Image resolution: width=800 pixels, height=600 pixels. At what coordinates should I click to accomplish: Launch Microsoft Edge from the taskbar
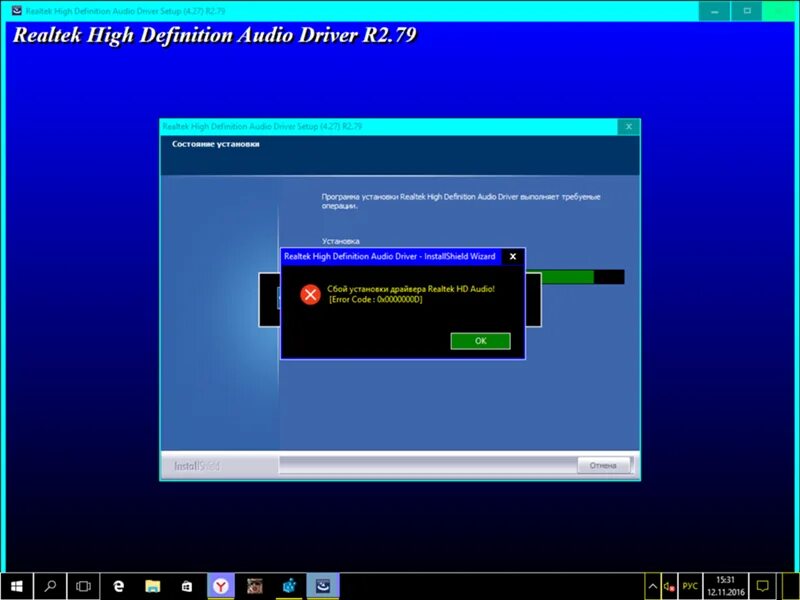tap(118, 586)
